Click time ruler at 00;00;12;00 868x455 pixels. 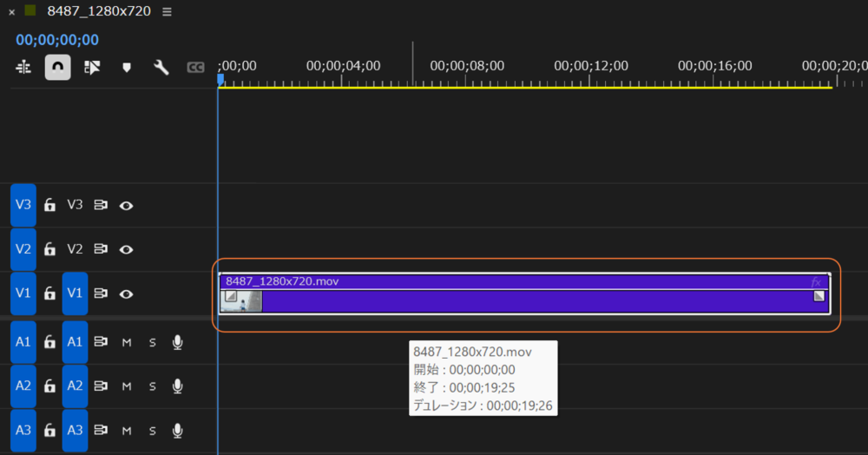[x=590, y=66]
